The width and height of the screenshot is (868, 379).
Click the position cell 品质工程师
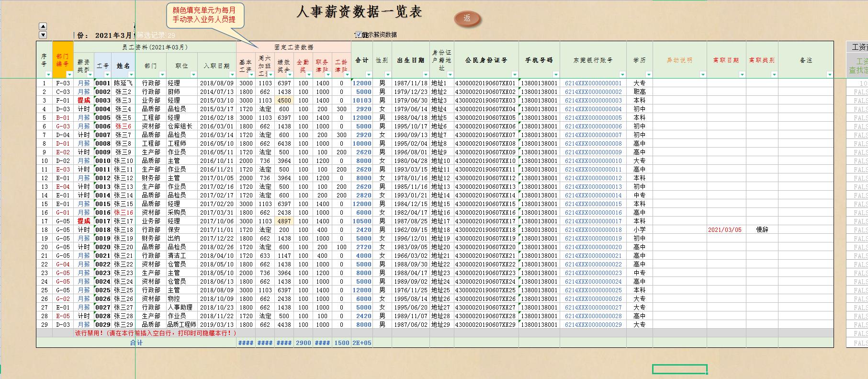coord(181,325)
